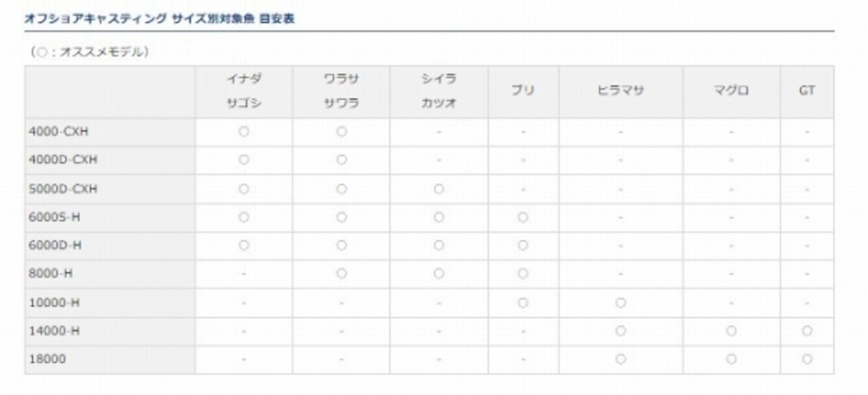The image size is (868, 395).
Task: Click the GT column header
Action: click(x=806, y=91)
